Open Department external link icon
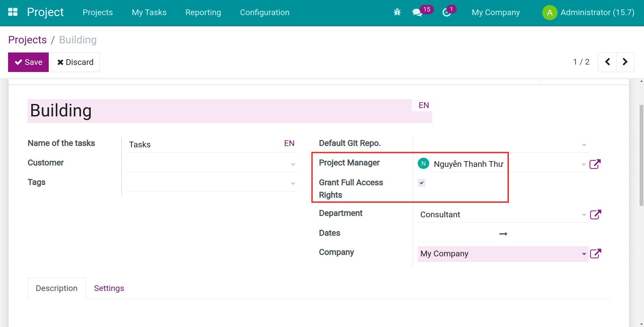This screenshot has height=327, width=644. (595, 215)
